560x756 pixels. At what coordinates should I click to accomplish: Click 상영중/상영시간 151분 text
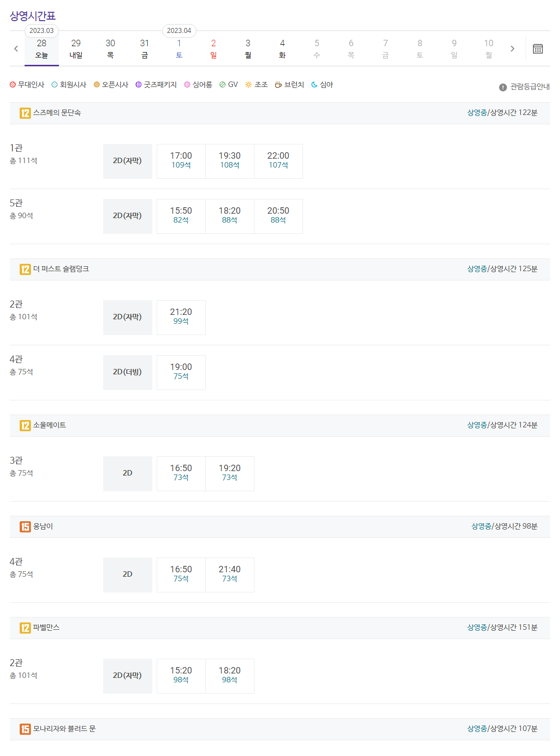[503, 628]
